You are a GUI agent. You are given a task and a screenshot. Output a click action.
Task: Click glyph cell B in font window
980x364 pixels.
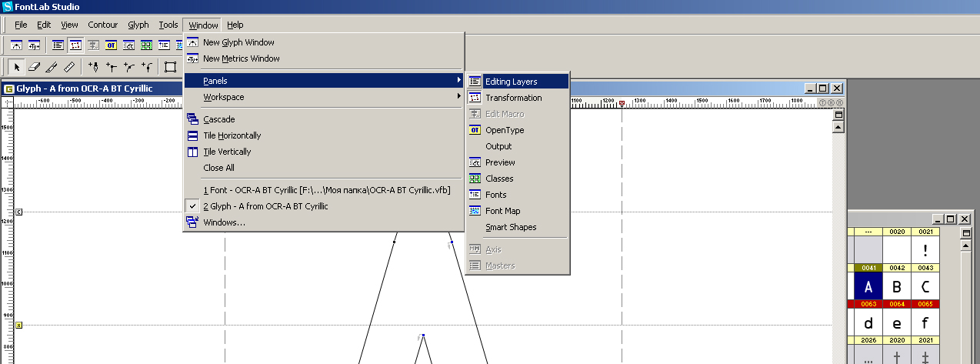pyautogui.click(x=897, y=286)
